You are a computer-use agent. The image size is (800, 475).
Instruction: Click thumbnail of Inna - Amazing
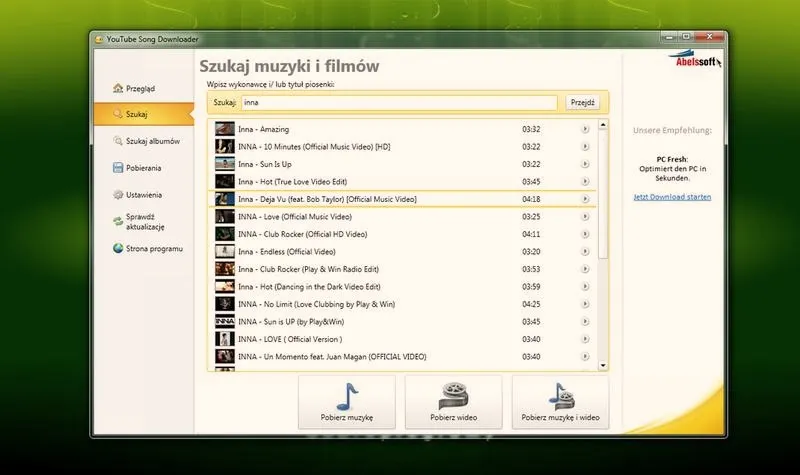click(x=224, y=129)
